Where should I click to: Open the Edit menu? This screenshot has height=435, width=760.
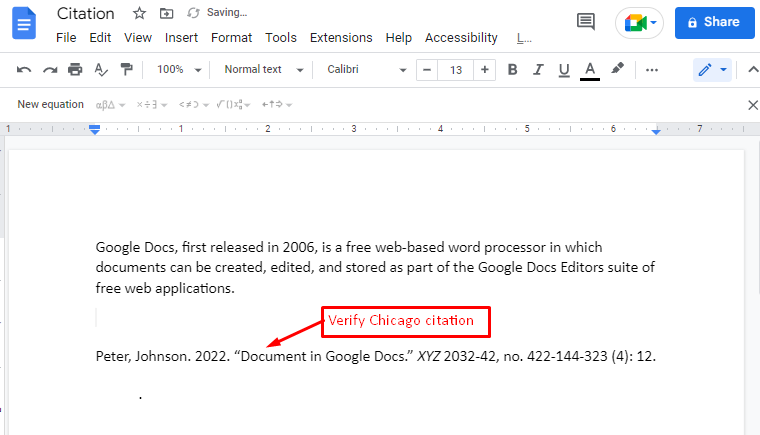click(100, 38)
